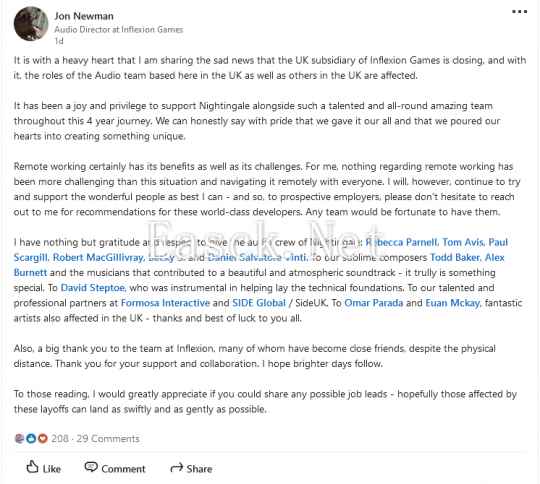Click the red heart reaction icon
The width and height of the screenshot is (540, 484).
click(x=43, y=439)
